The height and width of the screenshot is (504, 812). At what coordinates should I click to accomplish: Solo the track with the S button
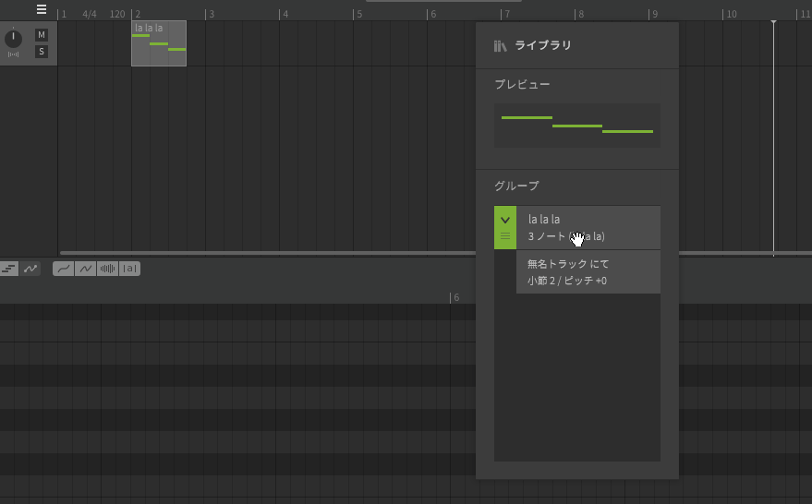(41, 52)
